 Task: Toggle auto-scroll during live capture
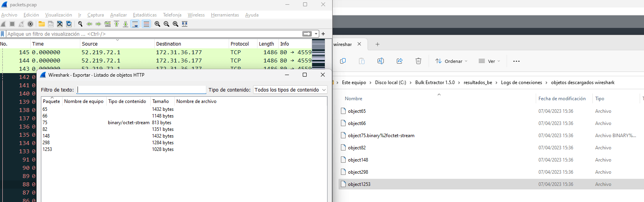(135, 24)
